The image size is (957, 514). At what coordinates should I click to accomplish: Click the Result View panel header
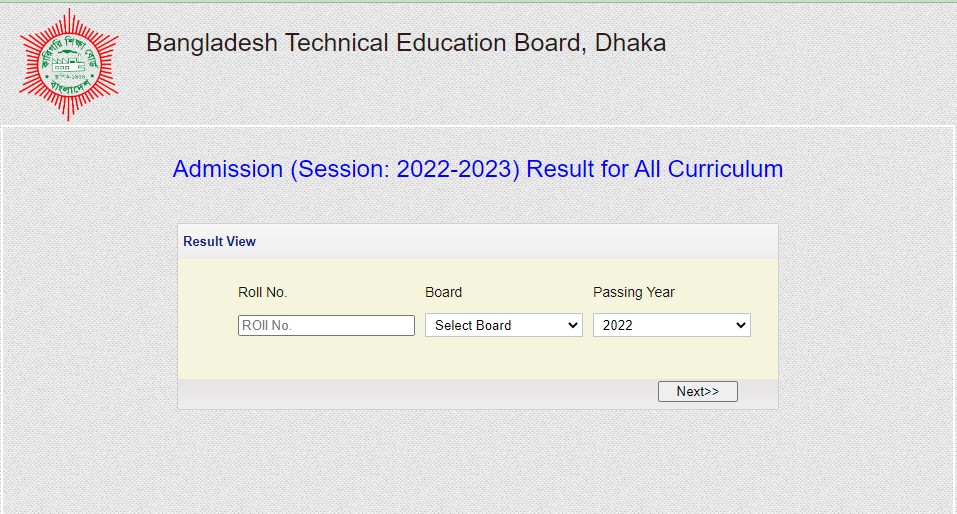point(478,242)
